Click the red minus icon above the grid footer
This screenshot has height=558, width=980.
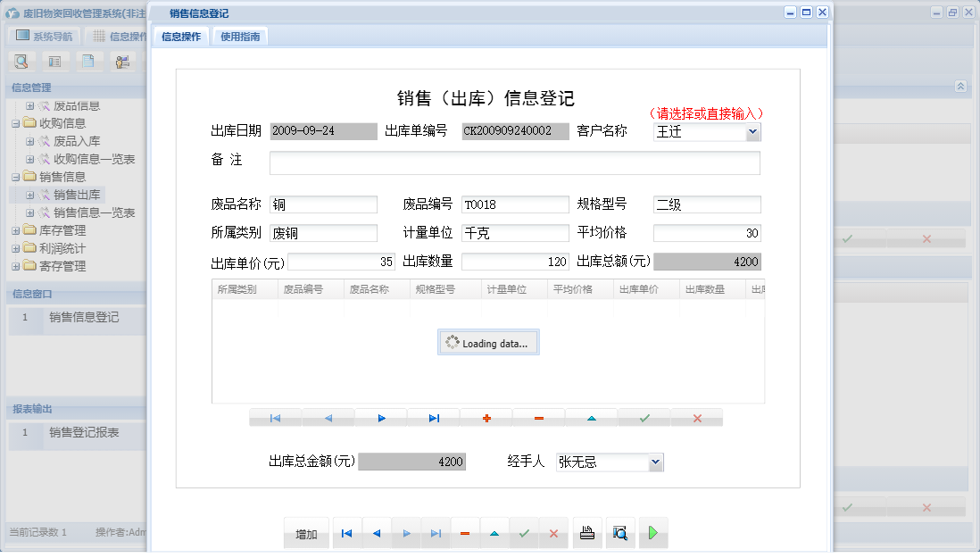(x=538, y=417)
